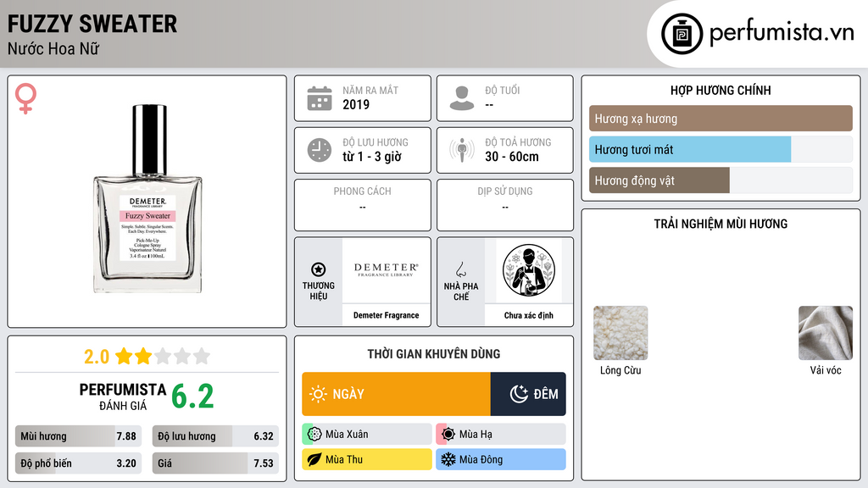Click the leaf icon for Mùa Thu
Viewport: 868px width, 488px height.
314,459
